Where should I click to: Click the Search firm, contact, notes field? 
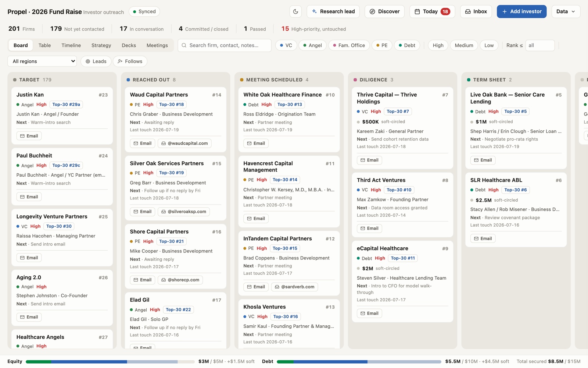pos(225,45)
